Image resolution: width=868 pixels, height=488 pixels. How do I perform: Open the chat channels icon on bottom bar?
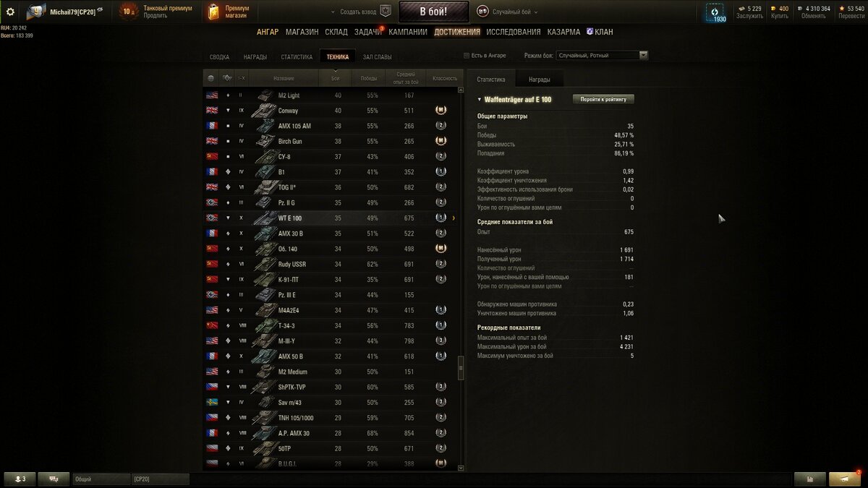coord(54,479)
